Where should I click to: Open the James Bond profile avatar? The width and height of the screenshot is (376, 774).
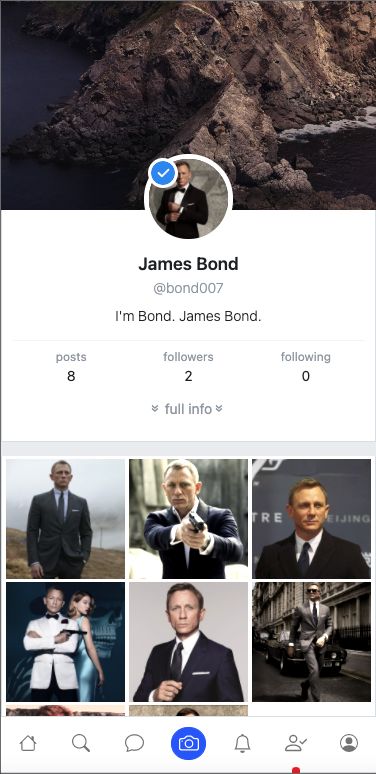(188, 198)
